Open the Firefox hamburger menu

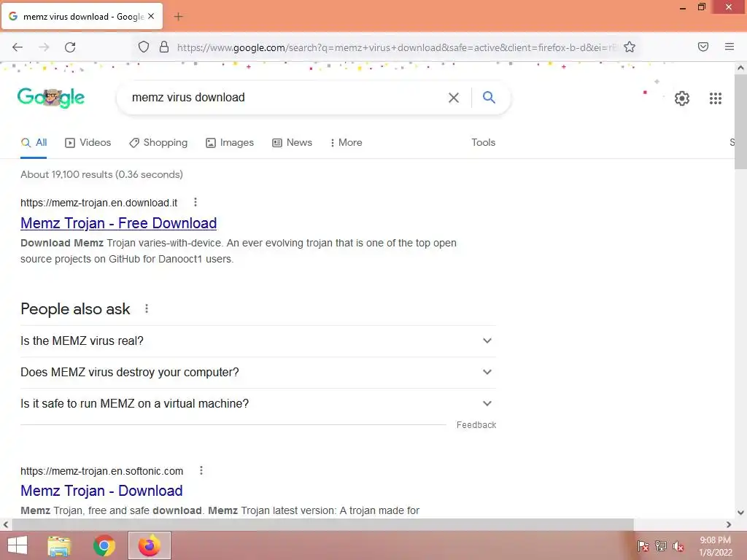[729, 47]
